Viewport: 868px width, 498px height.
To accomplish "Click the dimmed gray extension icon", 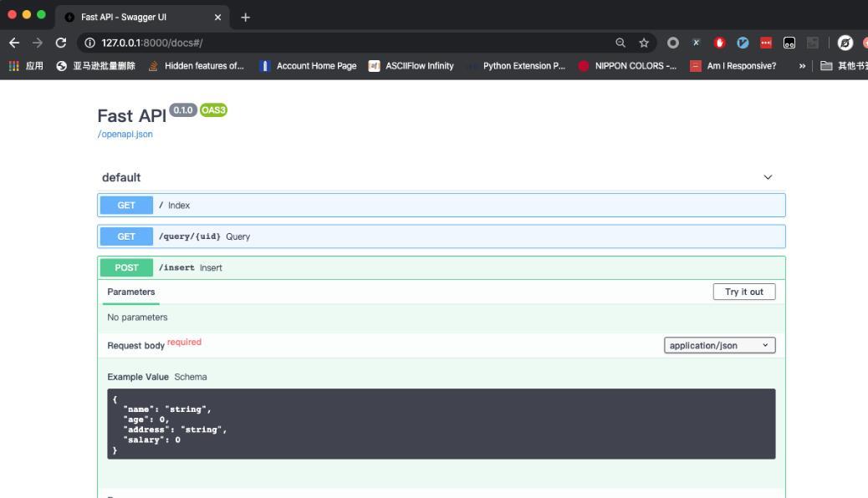I will 812,43.
